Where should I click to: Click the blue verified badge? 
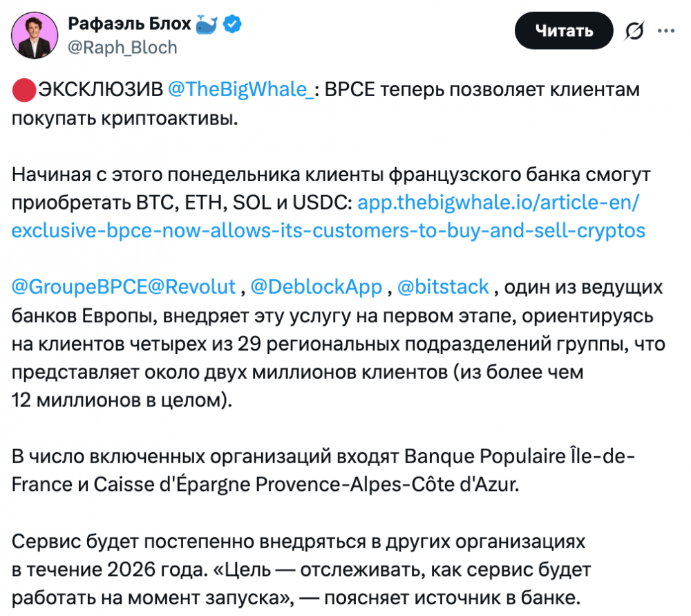pos(233,24)
